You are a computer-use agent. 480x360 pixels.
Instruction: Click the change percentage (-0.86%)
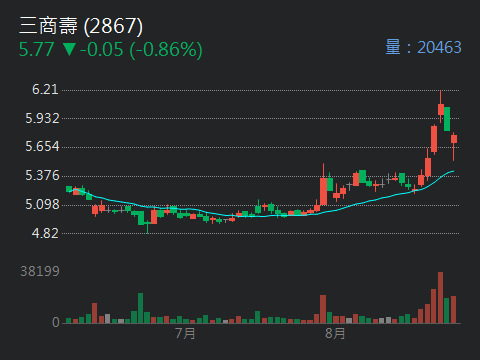(166, 50)
